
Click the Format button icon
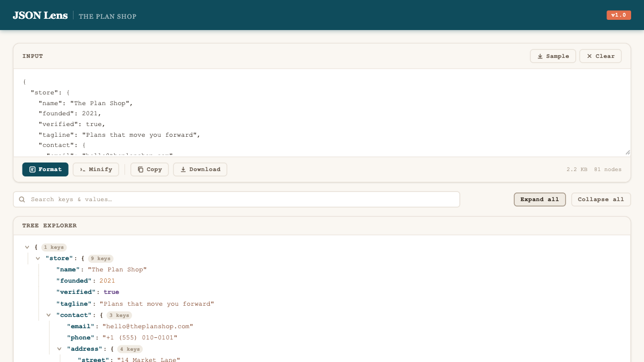[x=32, y=169]
